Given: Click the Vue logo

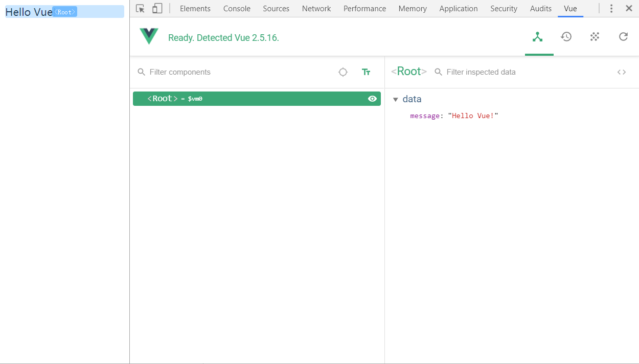Looking at the screenshot, I should [149, 36].
